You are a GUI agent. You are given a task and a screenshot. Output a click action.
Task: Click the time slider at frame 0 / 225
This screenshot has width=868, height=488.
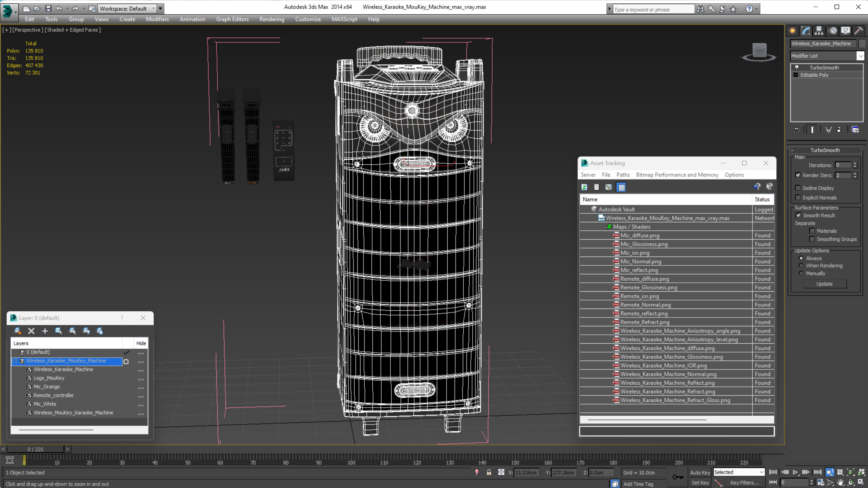click(x=35, y=449)
